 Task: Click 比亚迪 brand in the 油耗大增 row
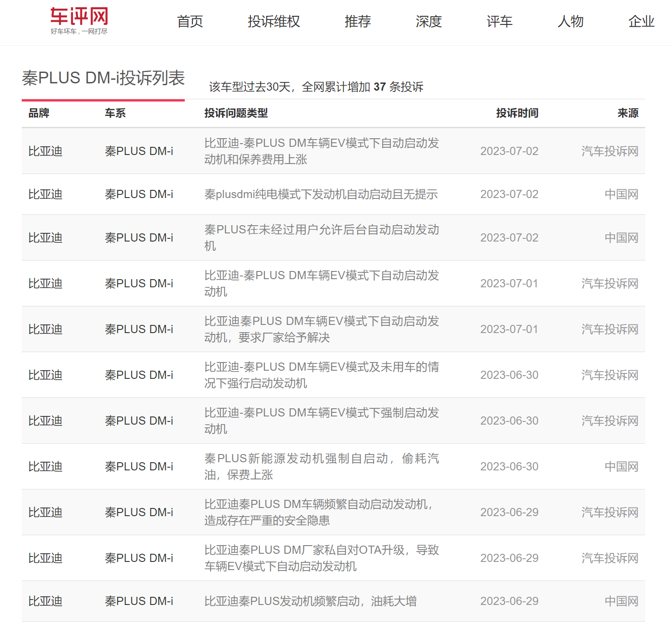tap(45, 601)
